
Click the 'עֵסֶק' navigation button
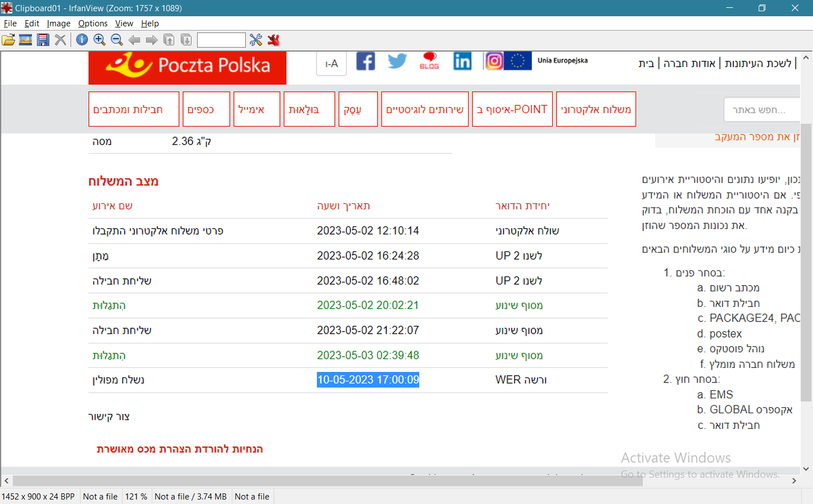[x=358, y=109]
